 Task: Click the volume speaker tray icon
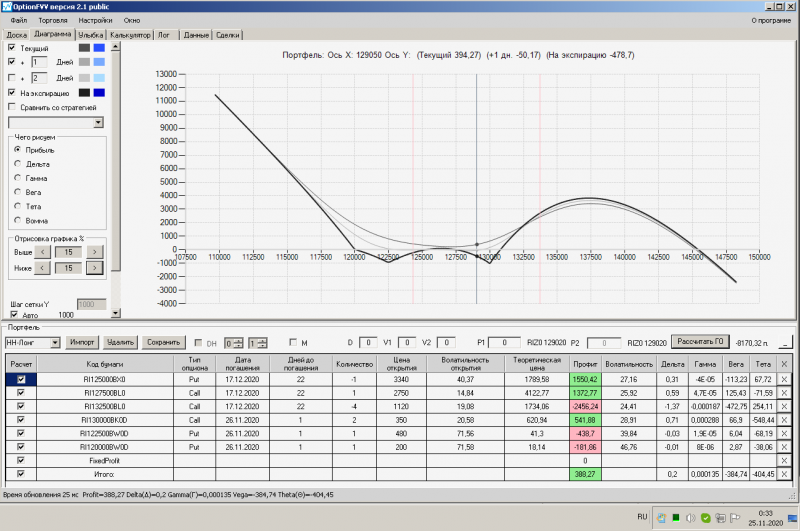point(690,518)
